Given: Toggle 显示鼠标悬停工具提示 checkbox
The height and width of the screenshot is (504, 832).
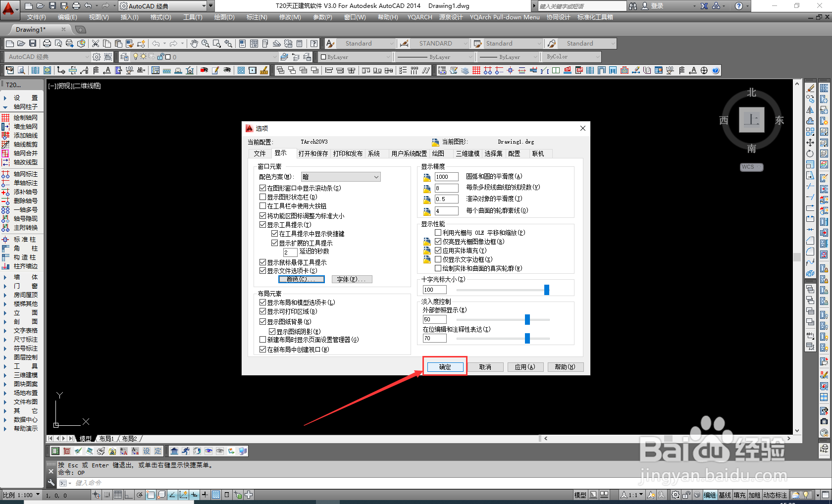Looking at the screenshot, I should [x=263, y=262].
